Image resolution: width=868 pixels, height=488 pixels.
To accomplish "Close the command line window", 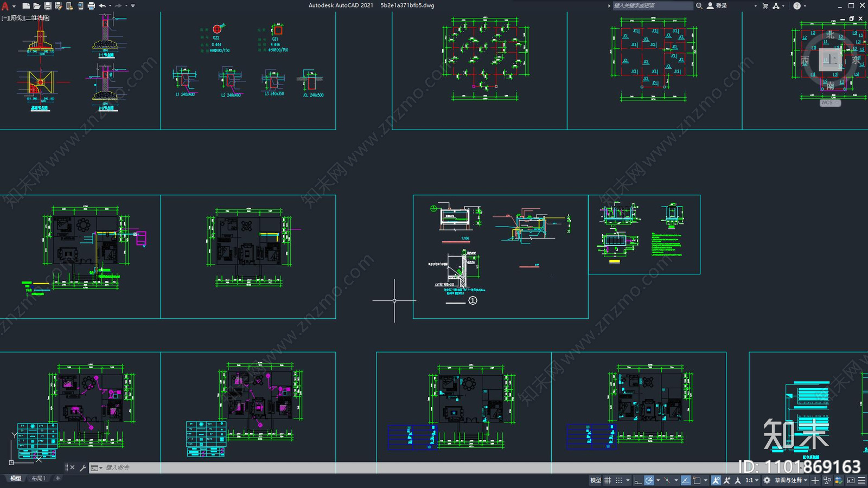I will pos(72,467).
